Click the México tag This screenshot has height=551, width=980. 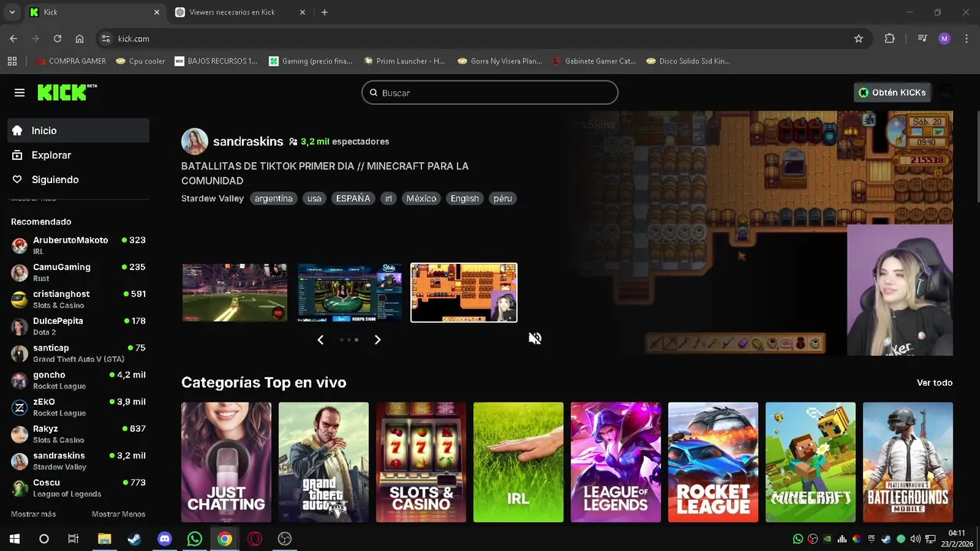coord(421,199)
